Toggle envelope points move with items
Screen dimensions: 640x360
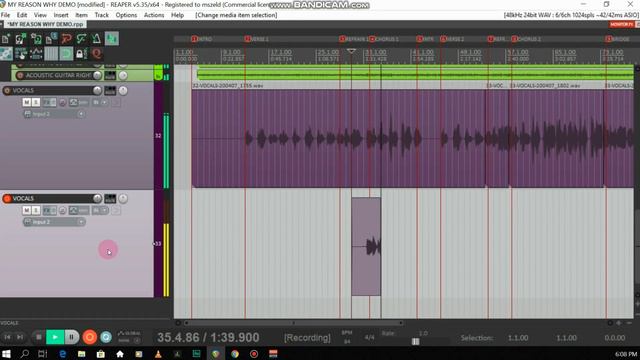(x=36, y=53)
